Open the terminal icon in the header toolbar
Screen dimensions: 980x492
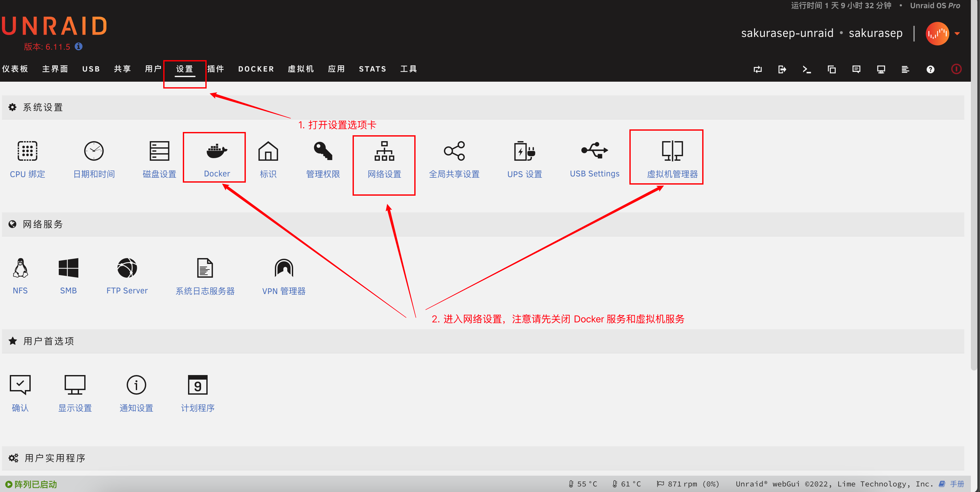click(x=807, y=69)
